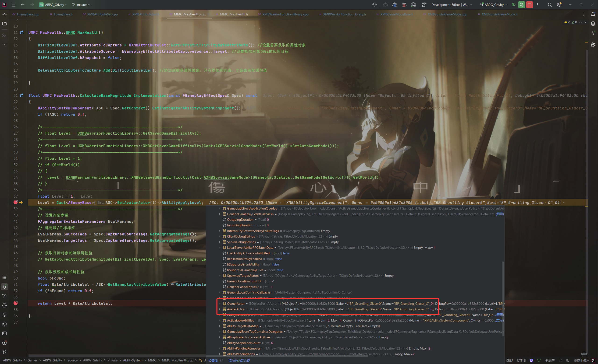The height and width of the screenshot is (364, 598).
Task: Switch to the XMBAttributeSet.cpp tab
Action: tap(100, 14)
